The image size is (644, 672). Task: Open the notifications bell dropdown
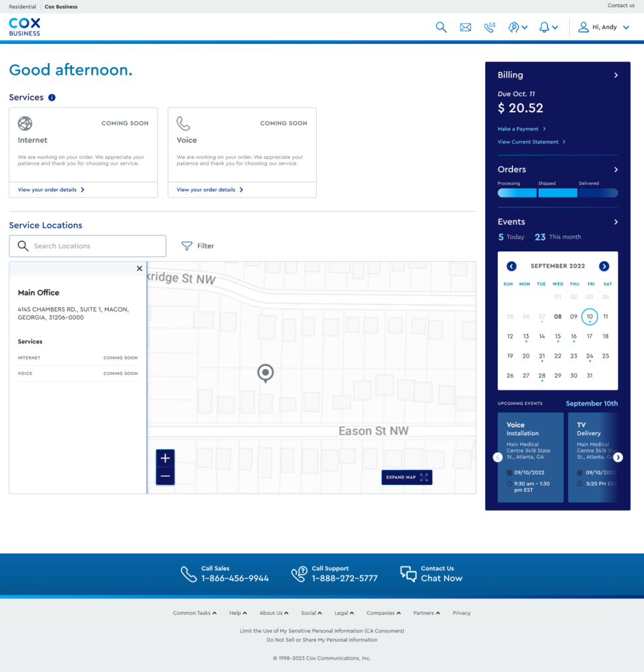coord(548,28)
